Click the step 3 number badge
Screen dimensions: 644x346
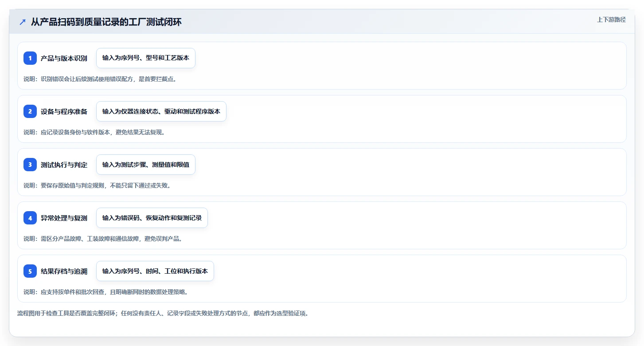pos(30,165)
